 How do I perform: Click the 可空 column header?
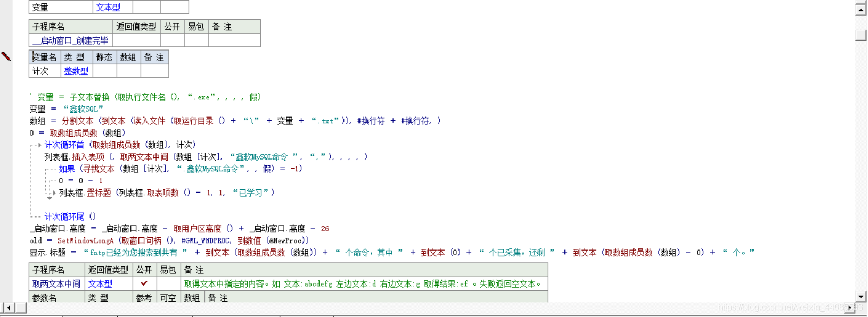(x=168, y=298)
